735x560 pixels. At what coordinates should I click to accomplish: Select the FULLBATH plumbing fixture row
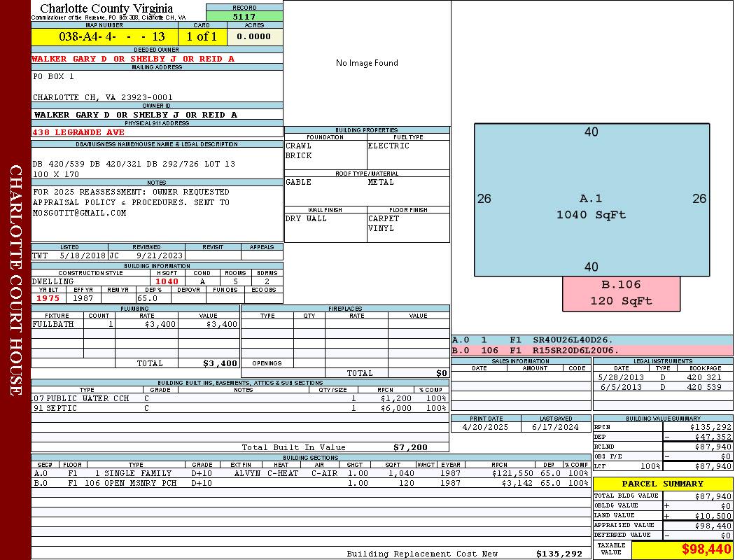point(136,325)
